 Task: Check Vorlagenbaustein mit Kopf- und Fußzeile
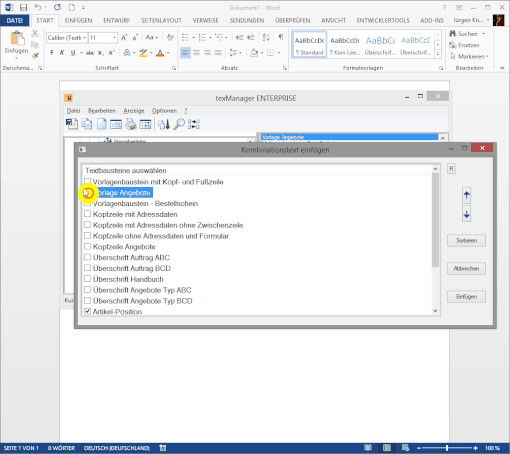pyautogui.click(x=87, y=181)
